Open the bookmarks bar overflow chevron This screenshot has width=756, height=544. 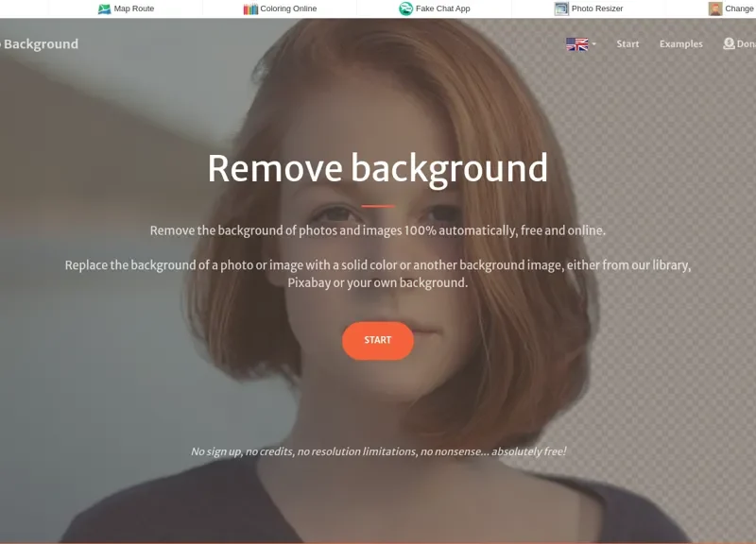[749, 8]
